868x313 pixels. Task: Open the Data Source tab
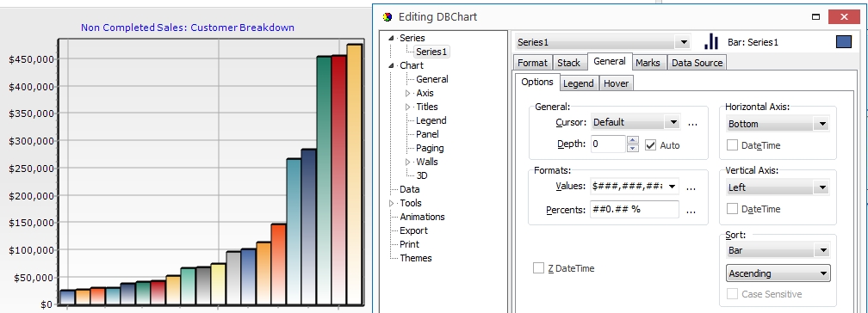click(697, 63)
